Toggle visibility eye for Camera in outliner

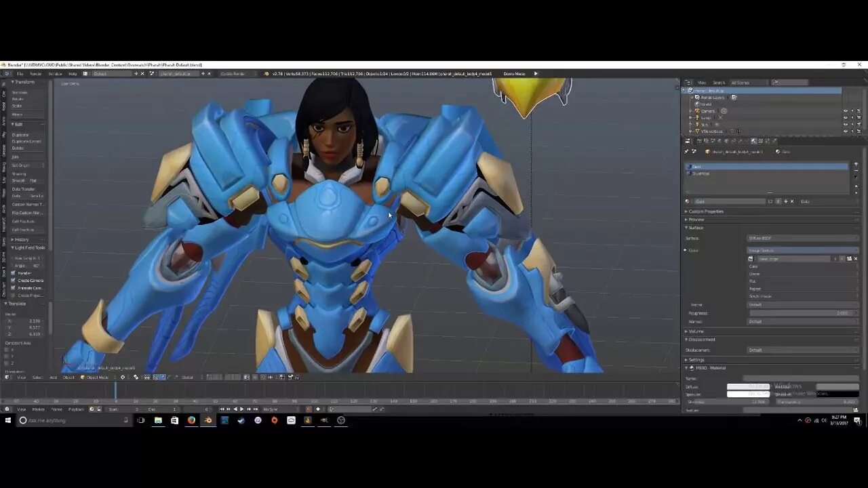pos(846,111)
